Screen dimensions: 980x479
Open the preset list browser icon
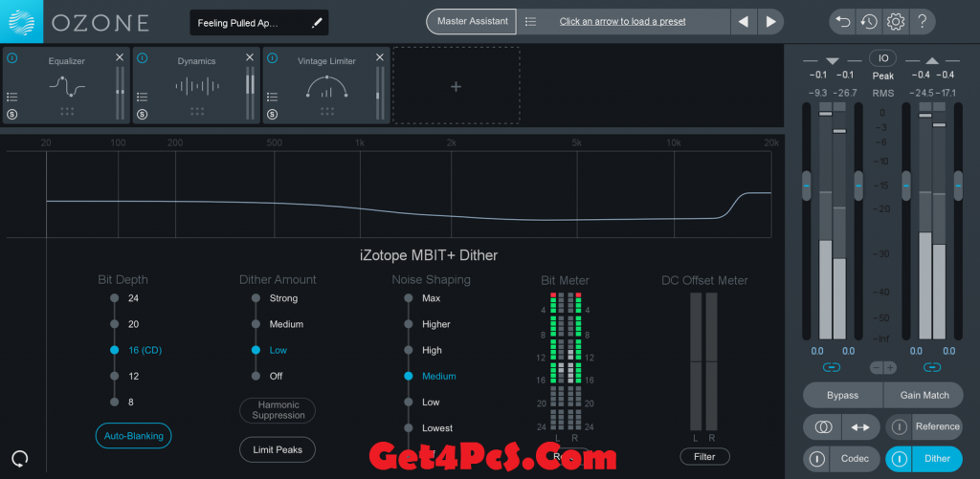pyautogui.click(x=531, y=21)
